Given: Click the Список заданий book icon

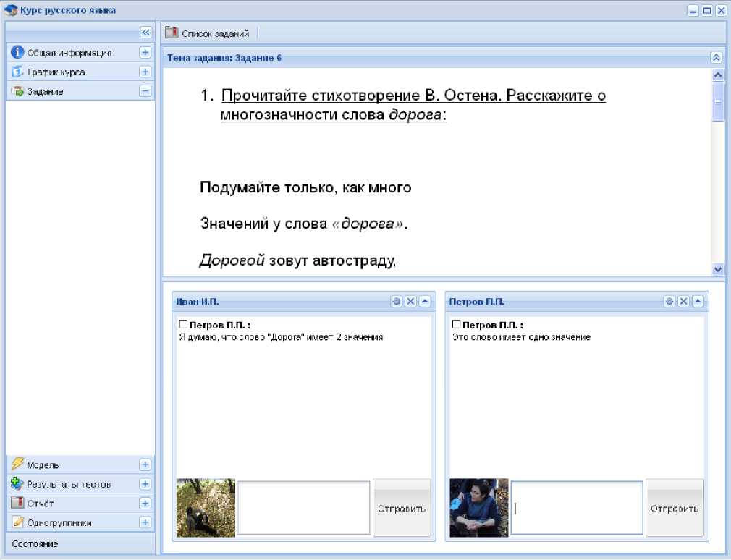Looking at the screenshot, I should click(x=172, y=33).
